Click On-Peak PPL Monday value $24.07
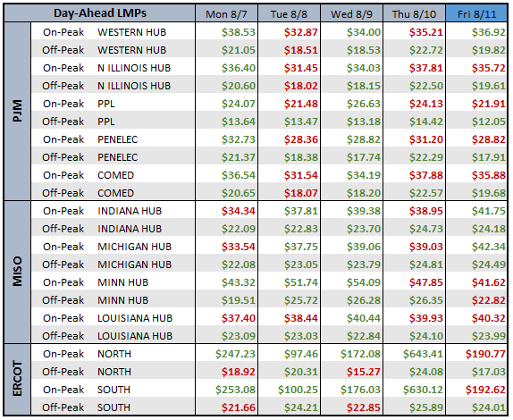Image resolution: width=513 pixels, height=420 pixels. click(238, 104)
